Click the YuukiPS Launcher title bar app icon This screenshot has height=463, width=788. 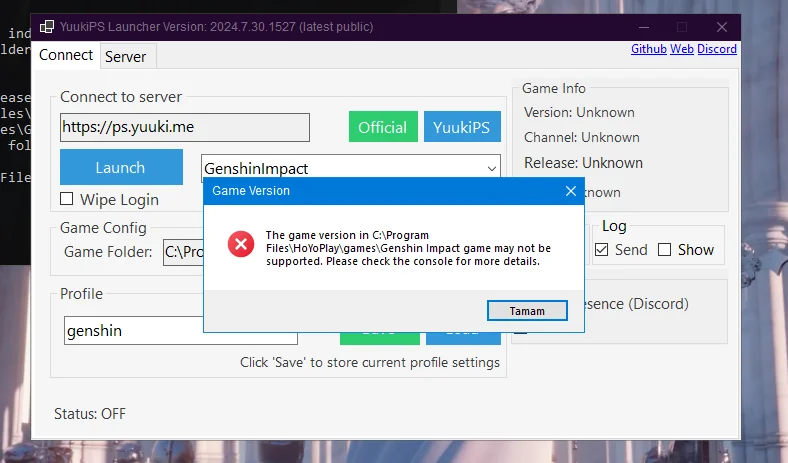click(47, 27)
